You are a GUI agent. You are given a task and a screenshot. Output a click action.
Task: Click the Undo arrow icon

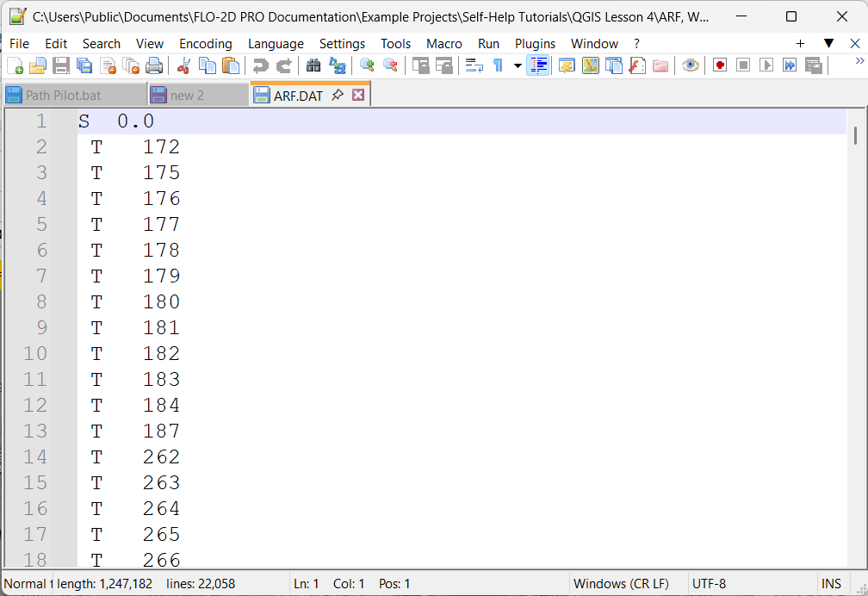(260, 65)
